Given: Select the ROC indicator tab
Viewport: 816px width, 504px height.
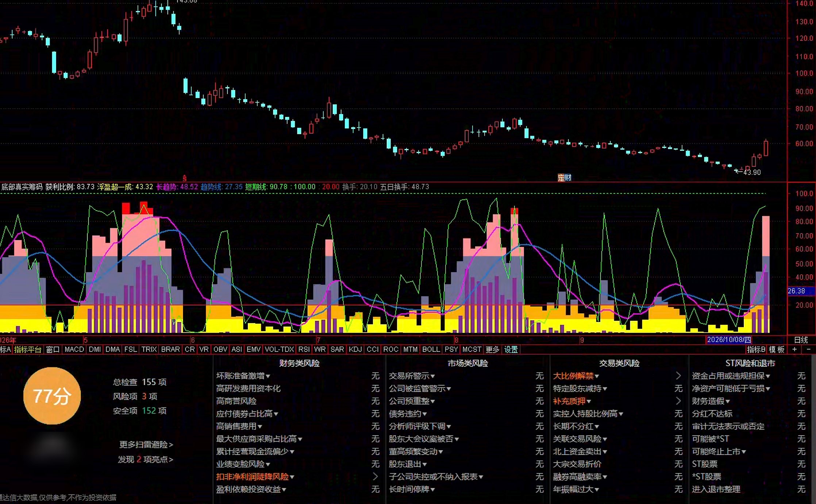Looking at the screenshot, I should click(x=391, y=349).
